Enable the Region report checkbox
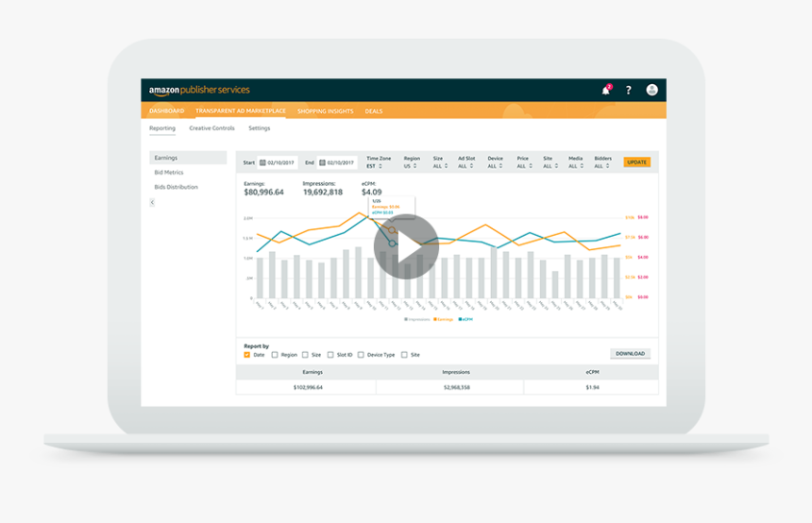Image resolution: width=812 pixels, height=523 pixels. click(275, 355)
